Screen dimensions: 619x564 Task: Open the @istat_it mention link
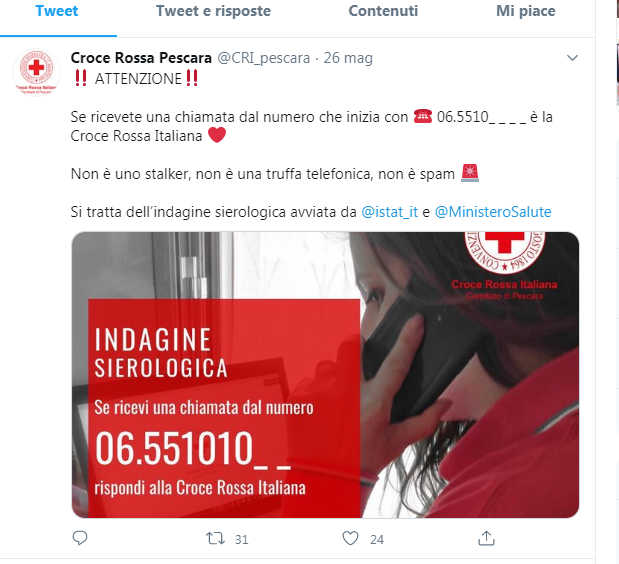389,212
